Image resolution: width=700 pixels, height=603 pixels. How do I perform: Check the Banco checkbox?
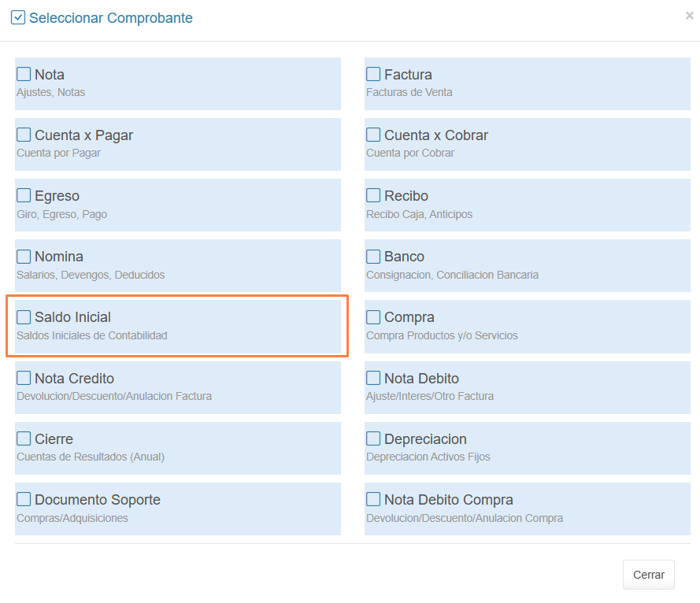coord(374,257)
